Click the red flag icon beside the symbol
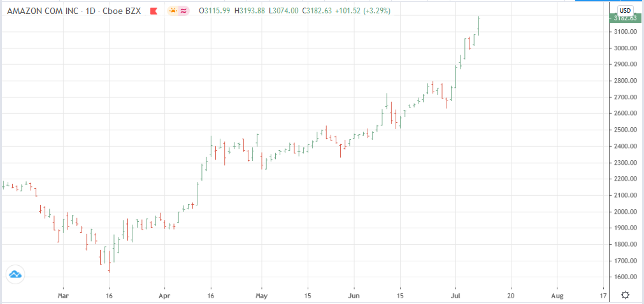 pyautogui.click(x=152, y=11)
